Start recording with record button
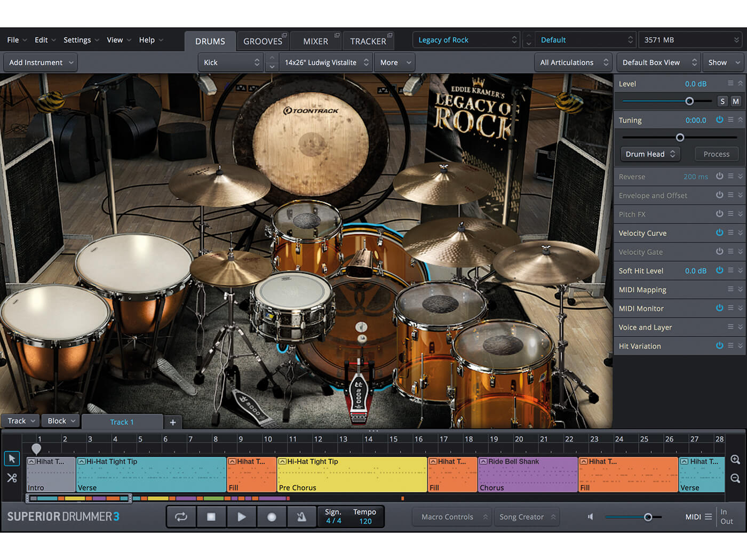Image resolution: width=747 pixels, height=560 pixels. [272, 517]
